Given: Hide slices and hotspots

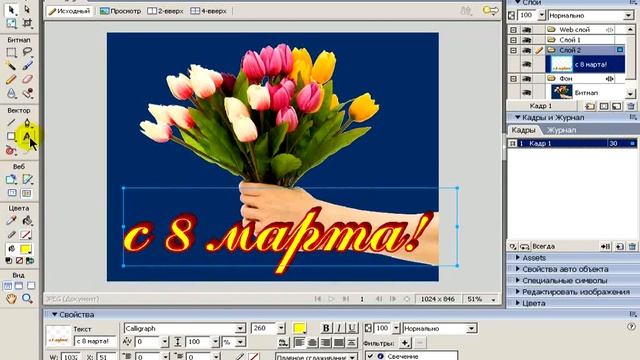Looking at the screenshot, I should (x=12, y=193).
